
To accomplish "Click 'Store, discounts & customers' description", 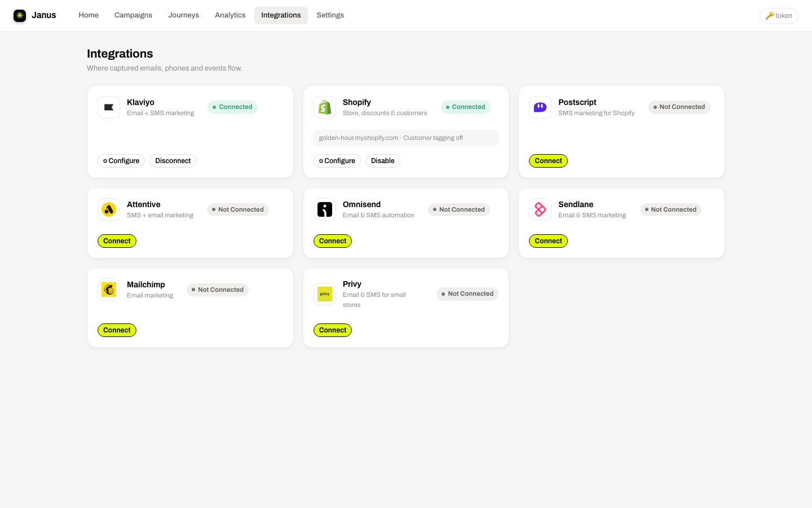I will click(x=385, y=113).
